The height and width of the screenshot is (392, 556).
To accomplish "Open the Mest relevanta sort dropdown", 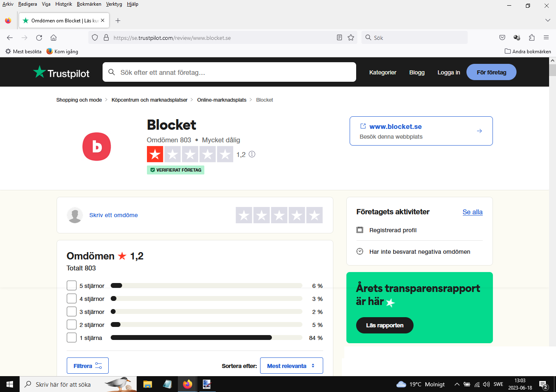I will pos(291,366).
